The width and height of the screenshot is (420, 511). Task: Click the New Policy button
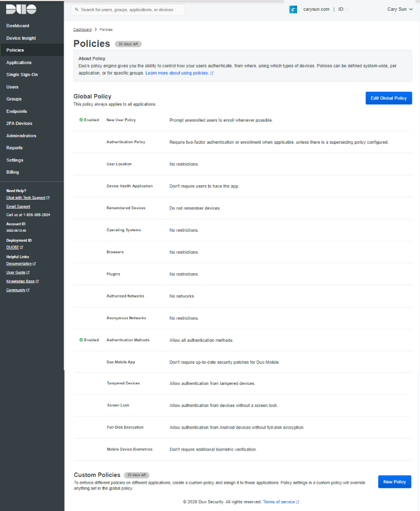[x=395, y=482]
